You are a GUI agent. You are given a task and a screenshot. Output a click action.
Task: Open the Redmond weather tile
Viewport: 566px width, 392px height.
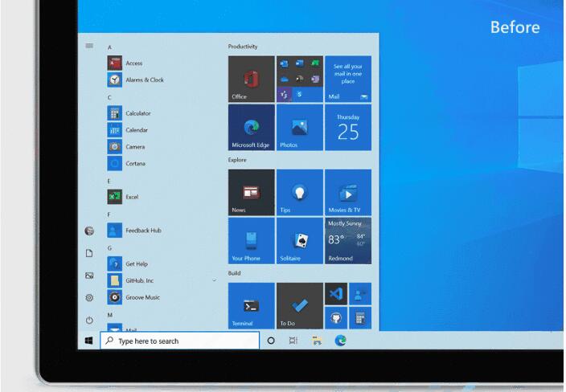coord(348,241)
